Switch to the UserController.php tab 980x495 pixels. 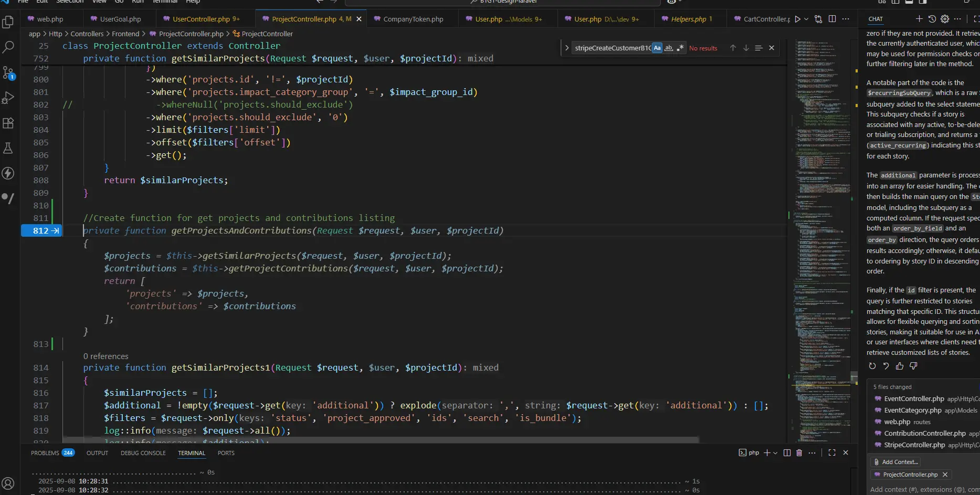point(201,19)
